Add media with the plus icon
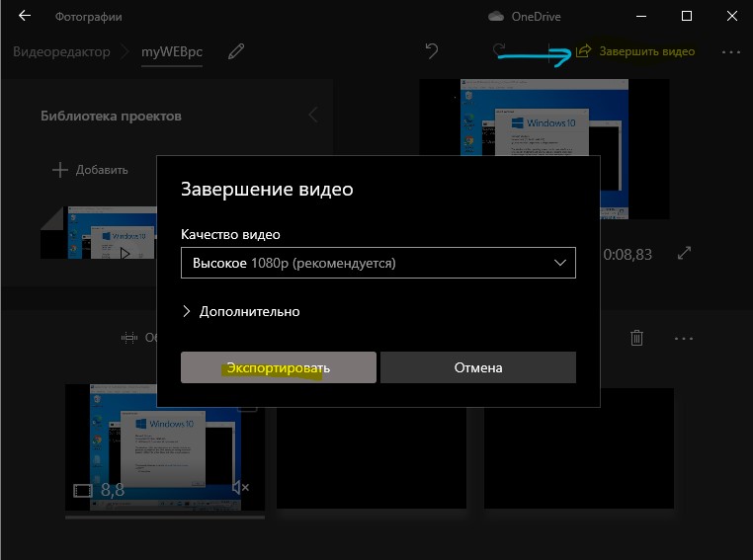Viewport: 753px width, 560px height. click(x=60, y=170)
